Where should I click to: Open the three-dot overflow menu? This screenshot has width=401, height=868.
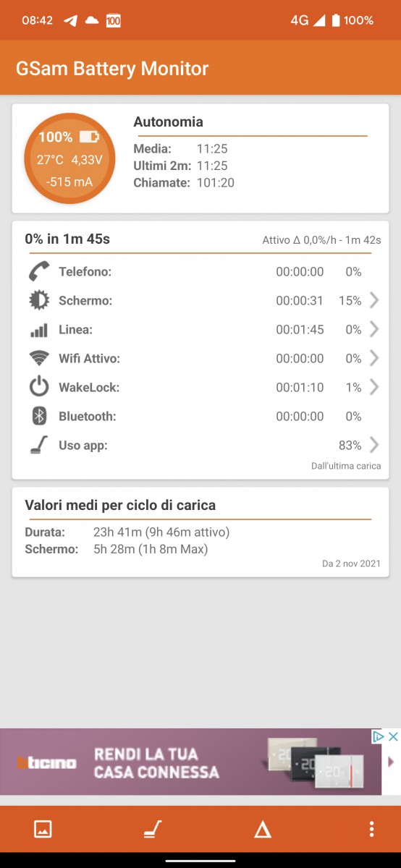tap(371, 829)
